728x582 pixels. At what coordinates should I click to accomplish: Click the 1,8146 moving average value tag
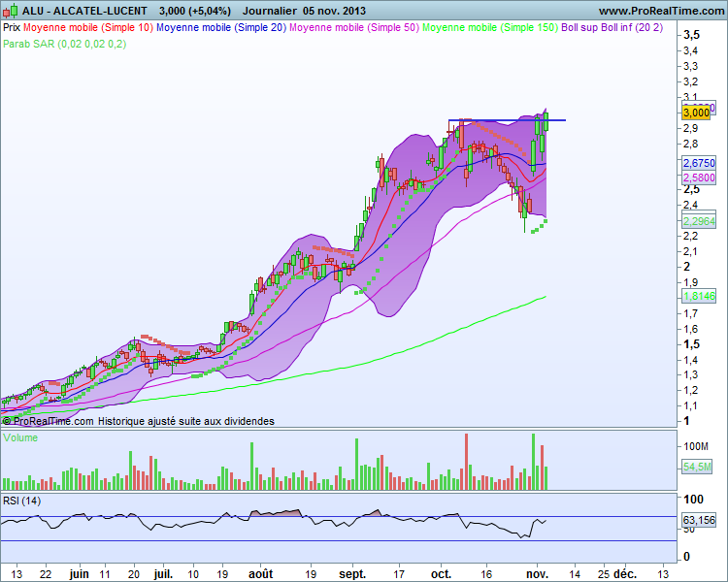pyautogui.click(x=699, y=296)
